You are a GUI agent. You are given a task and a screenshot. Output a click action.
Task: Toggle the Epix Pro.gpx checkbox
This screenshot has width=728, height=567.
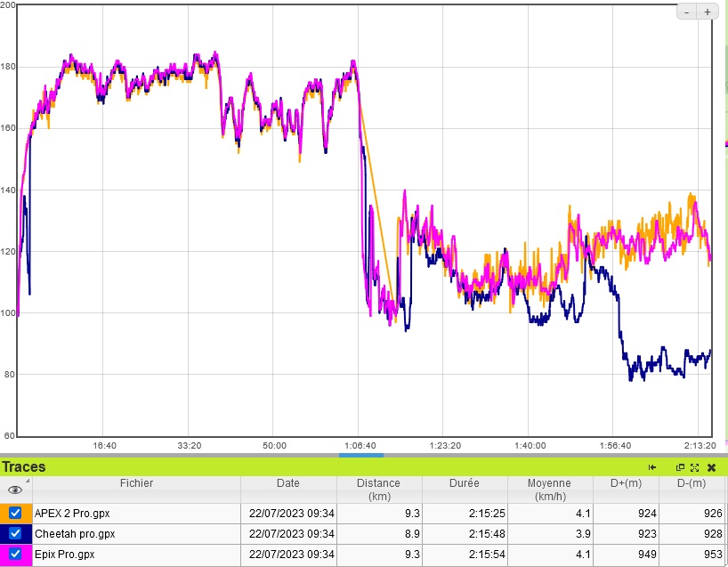tap(15, 555)
